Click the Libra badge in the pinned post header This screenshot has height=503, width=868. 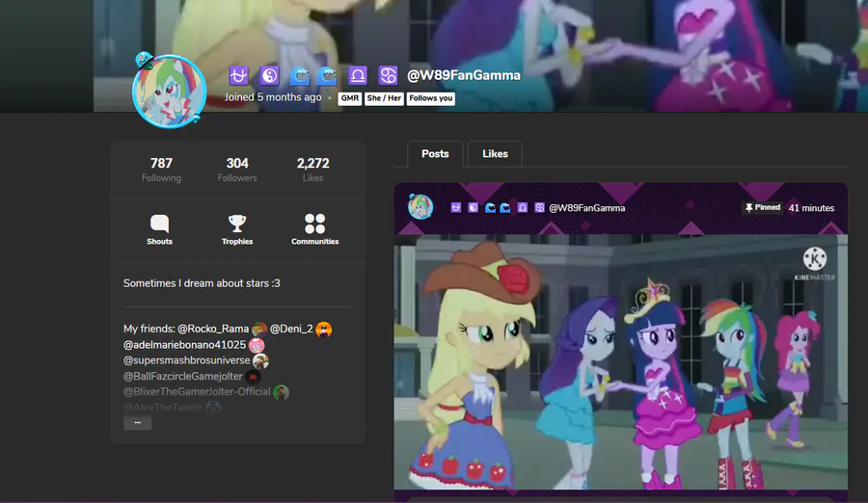click(x=522, y=207)
